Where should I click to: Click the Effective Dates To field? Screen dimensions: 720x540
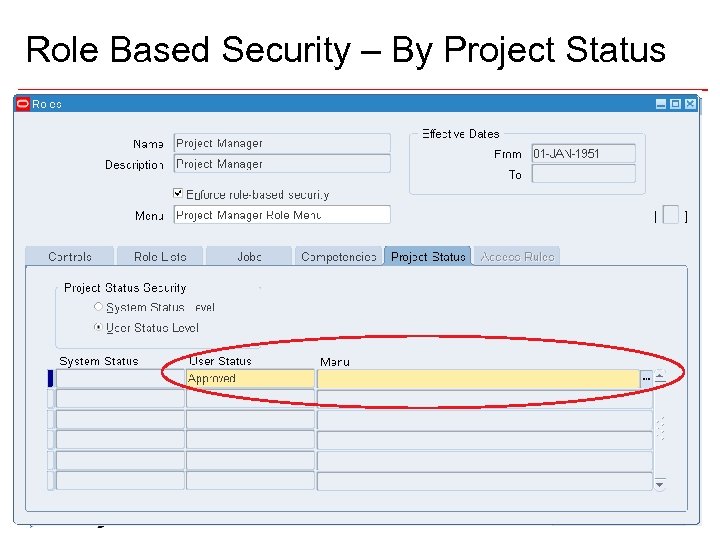[x=584, y=174]
